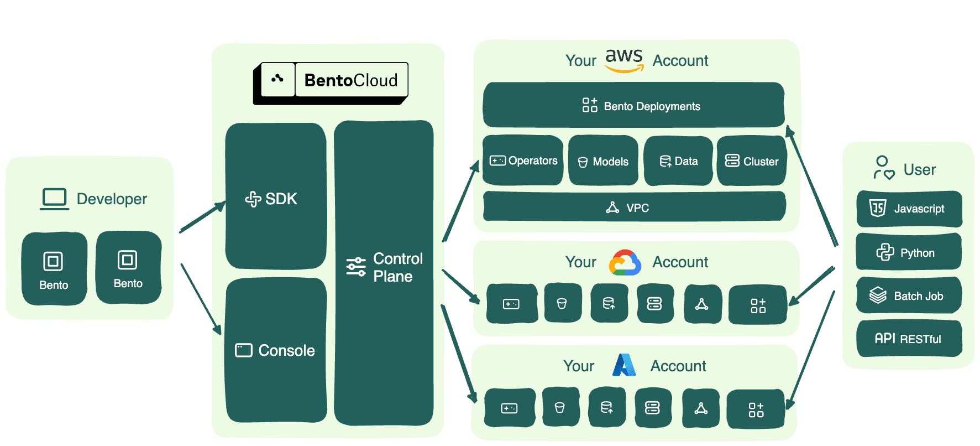Click the Bento Deployments bar in AWS
Viewport: 980px width, 446px height.
tap(633, 105)
